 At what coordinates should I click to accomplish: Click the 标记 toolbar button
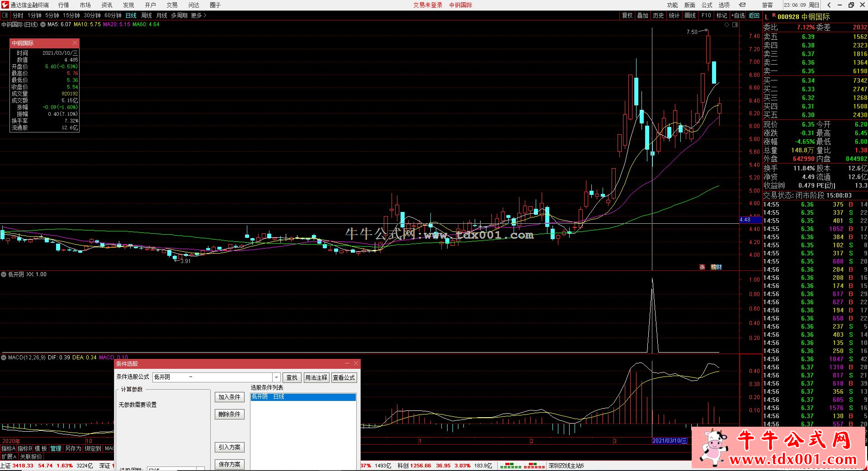[722, 15]
